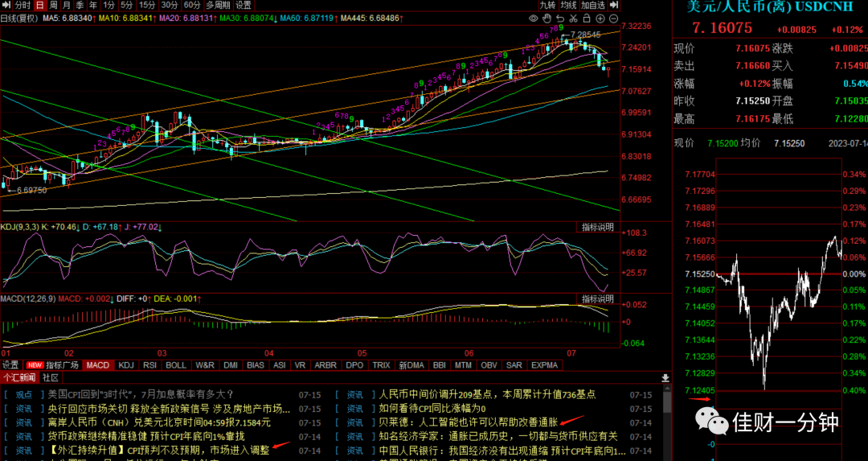Zoom out with the minus circle icon
This screenshot has width=868, height=461.
tap(613, 19)
